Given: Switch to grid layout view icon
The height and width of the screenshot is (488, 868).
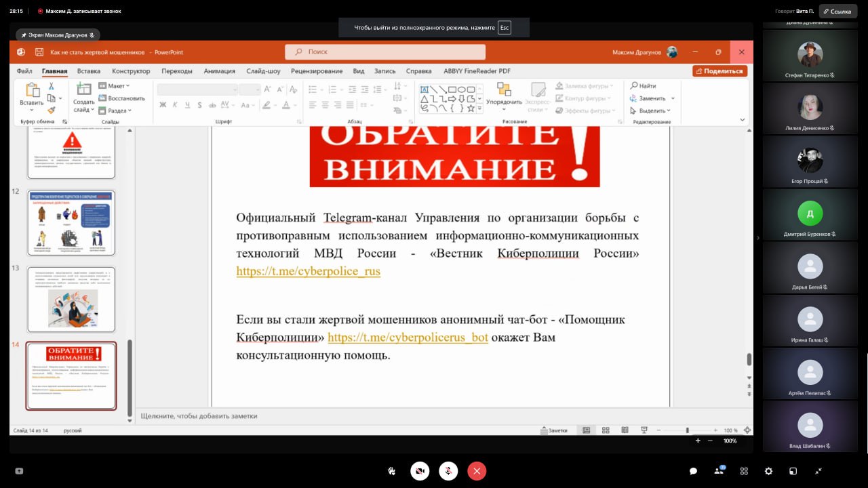Looking at the screenshot, I should (x=744, y=471).
